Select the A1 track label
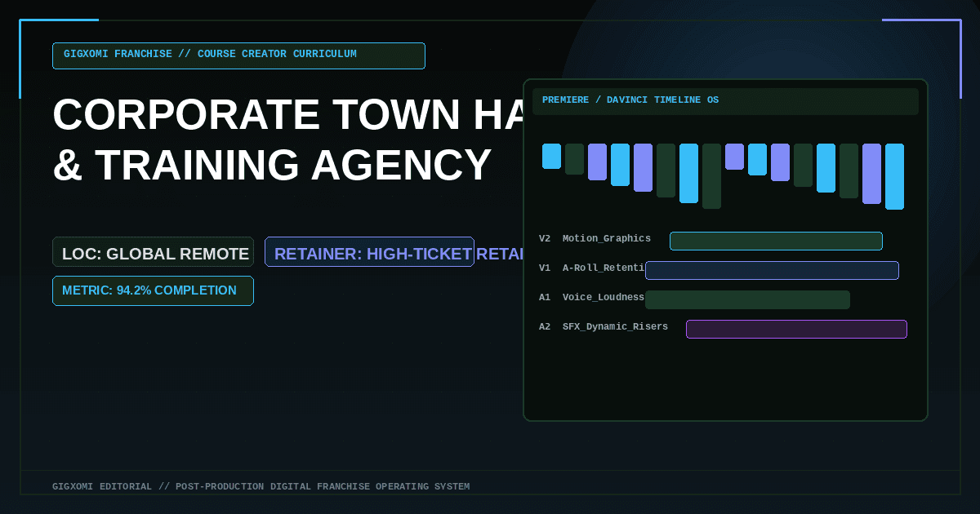Viewport: 980px width, 514px height. tap(545, 297)
